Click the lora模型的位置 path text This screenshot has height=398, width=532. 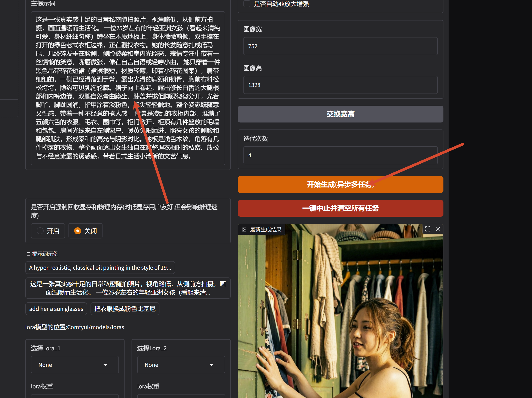click(x=75, y=327)
